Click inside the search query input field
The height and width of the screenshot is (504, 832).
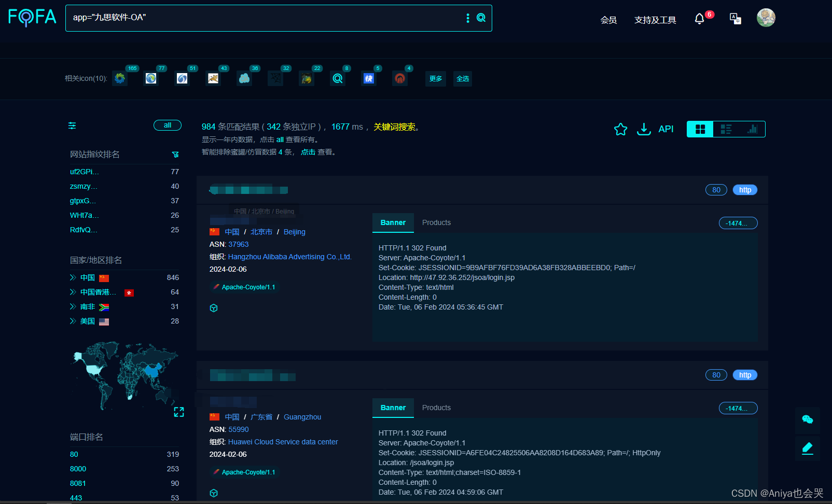click(x=259, y=18)
